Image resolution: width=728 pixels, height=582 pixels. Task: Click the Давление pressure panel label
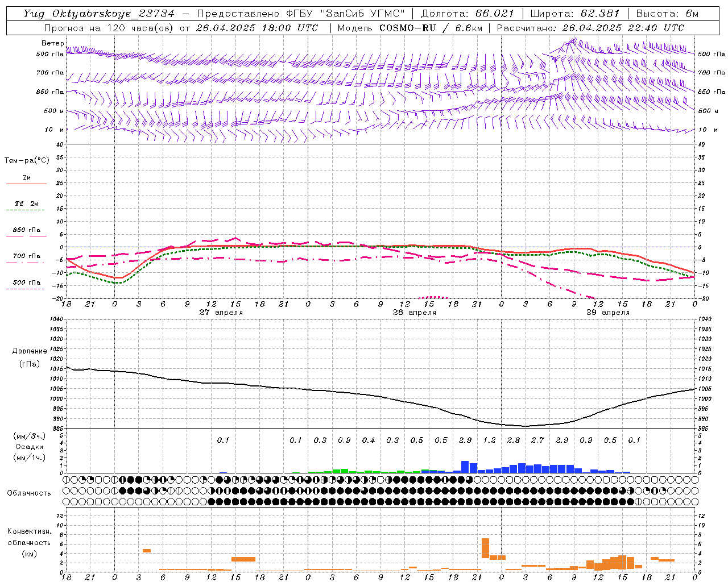click(30, 351)
